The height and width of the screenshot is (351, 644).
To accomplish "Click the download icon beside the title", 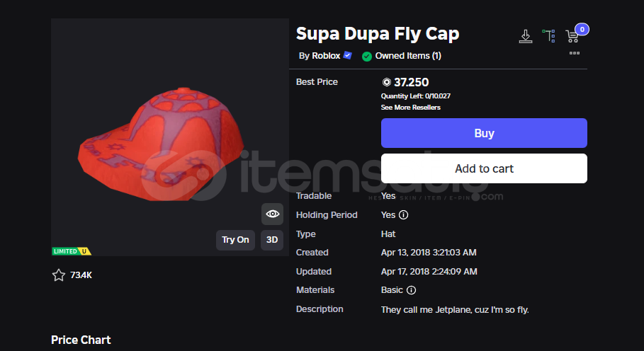I will point(525,35).
